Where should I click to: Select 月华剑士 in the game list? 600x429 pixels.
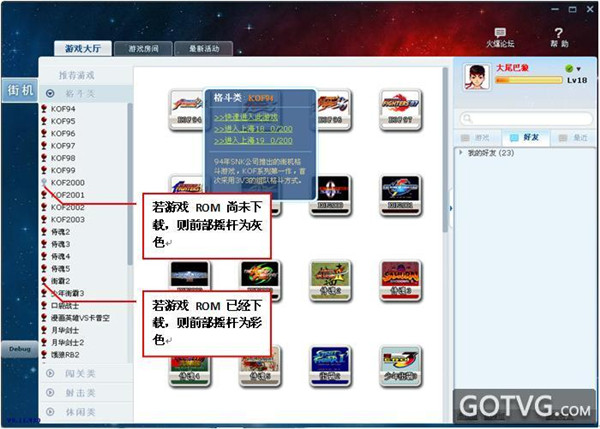[65, 330]
